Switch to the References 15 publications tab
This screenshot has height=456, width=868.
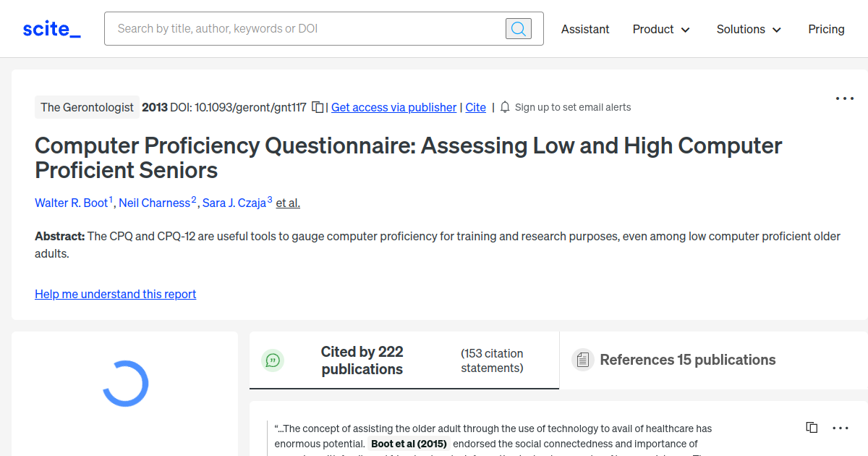tap(687, 359)
